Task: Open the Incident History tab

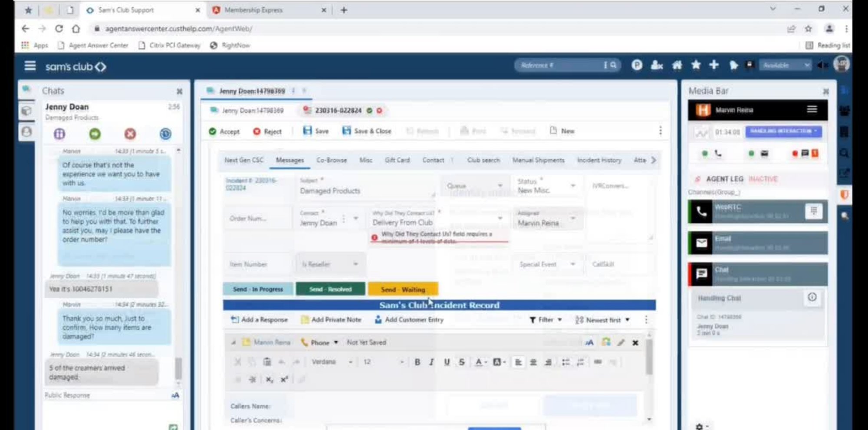Action: pos(599,160)
